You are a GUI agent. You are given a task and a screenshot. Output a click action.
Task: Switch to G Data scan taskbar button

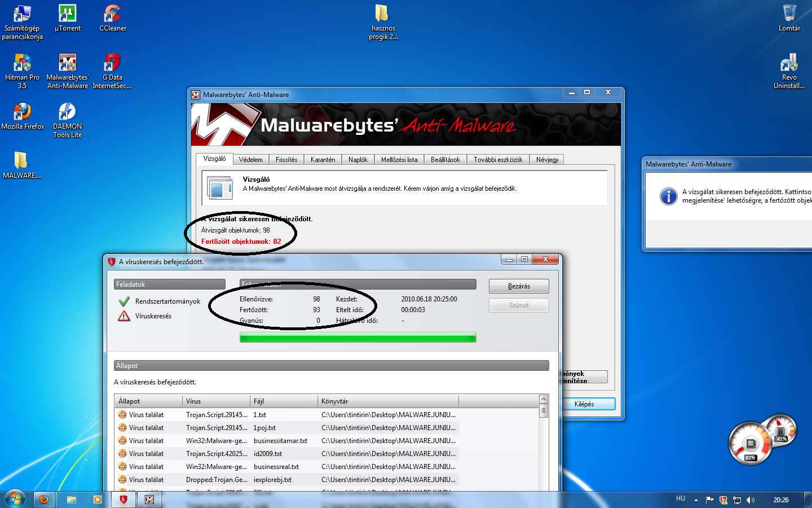tap(123, 500)
